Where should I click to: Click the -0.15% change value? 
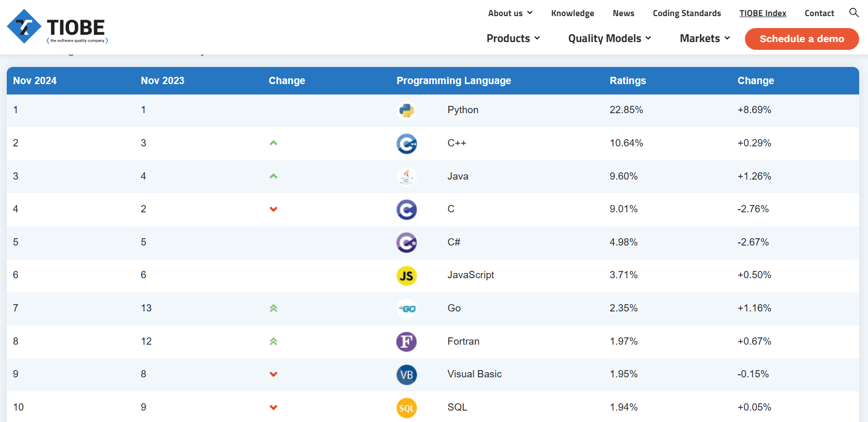(x=753, y=374)
